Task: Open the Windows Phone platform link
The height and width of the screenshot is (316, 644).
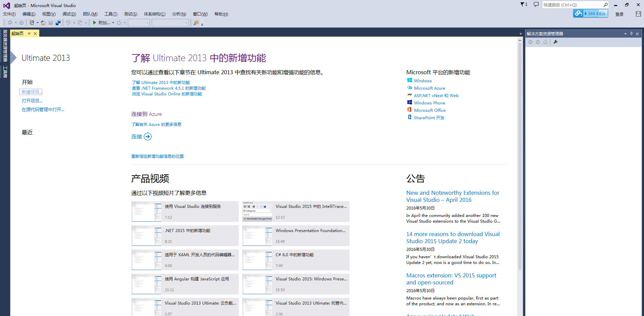Action: pyautogui.click(x=429, y=103)
